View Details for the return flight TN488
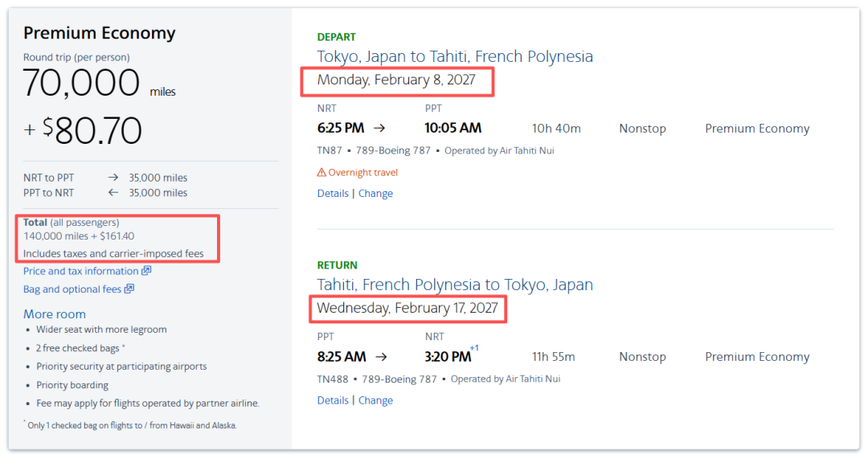 click(333, 400)
